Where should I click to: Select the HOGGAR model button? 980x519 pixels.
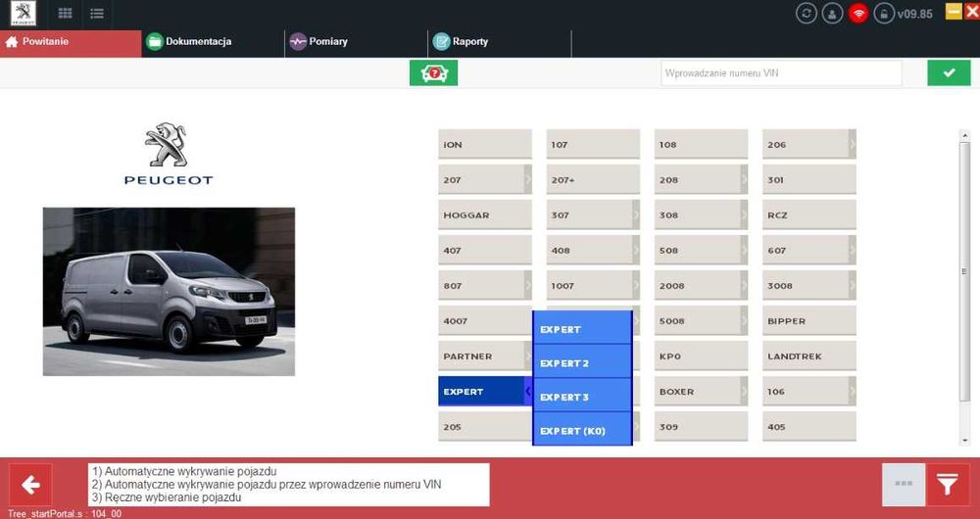tap(485, 214)
